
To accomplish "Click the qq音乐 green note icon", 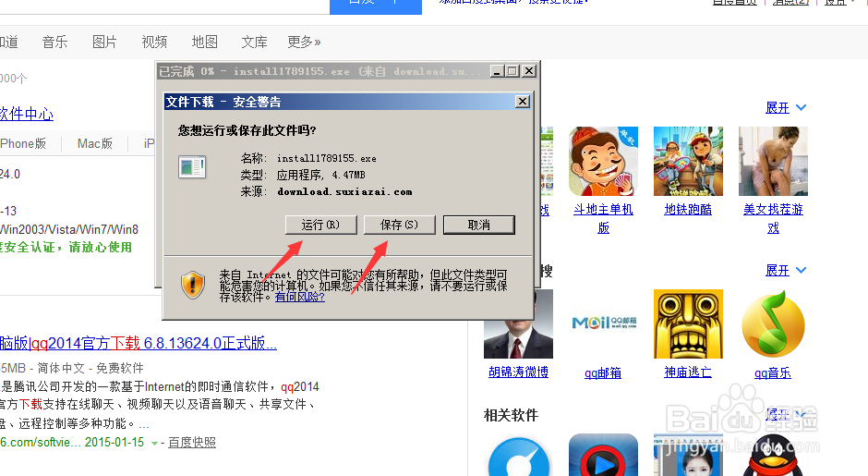I will tap(773, 323).
